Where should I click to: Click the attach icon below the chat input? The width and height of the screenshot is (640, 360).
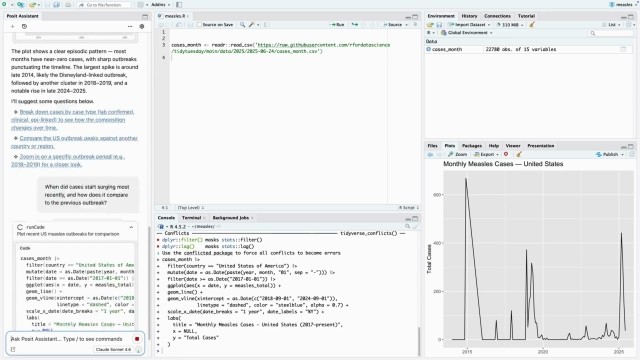[x=13, y=349]
